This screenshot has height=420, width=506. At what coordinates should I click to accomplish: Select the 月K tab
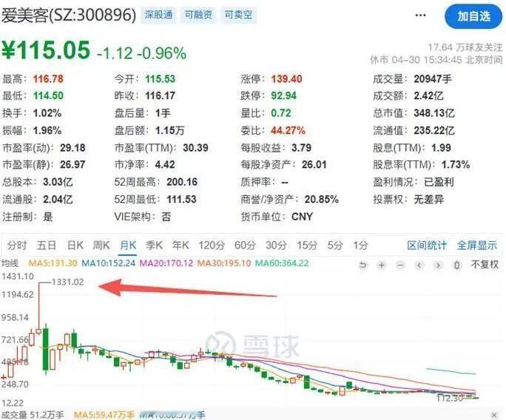click(x=128, y=245)
